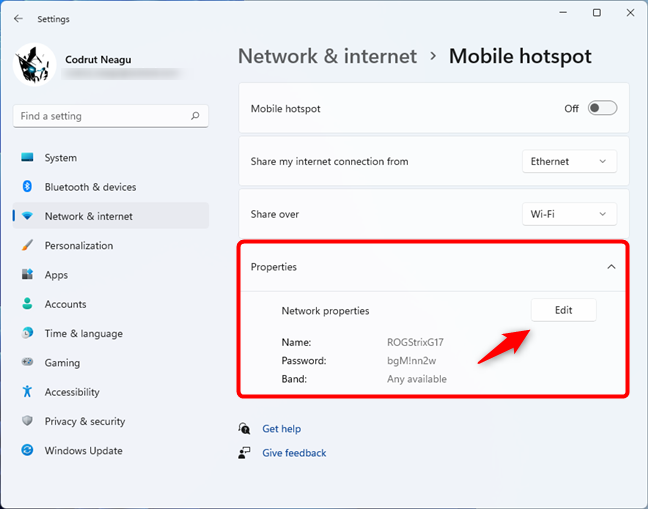Turn on the Mobile hotspot toggle

pos(602,108)
